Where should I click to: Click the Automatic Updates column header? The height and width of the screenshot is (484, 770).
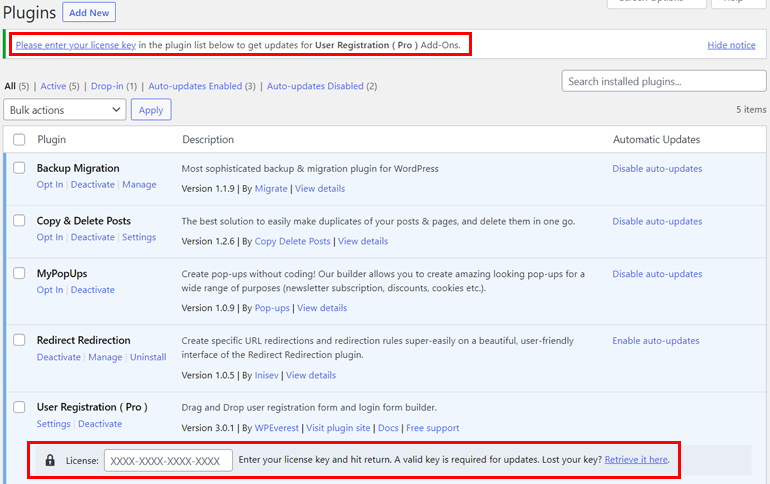click(657, 139)
